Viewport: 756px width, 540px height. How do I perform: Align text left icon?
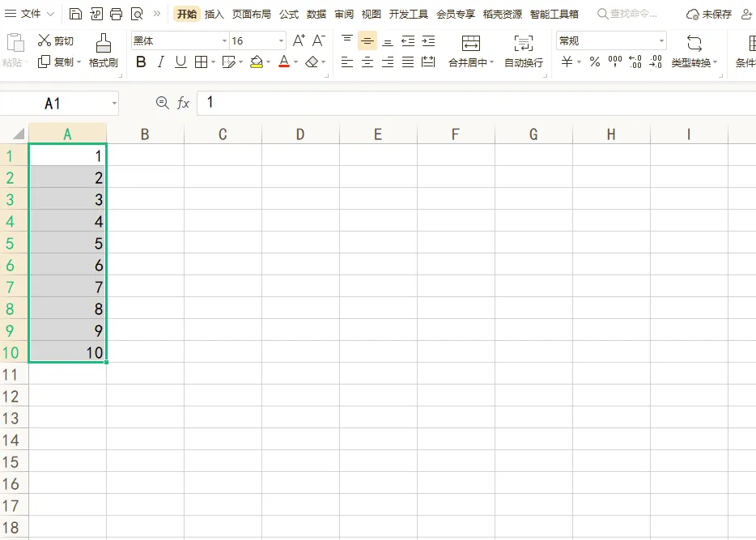[x=347, y=62]
